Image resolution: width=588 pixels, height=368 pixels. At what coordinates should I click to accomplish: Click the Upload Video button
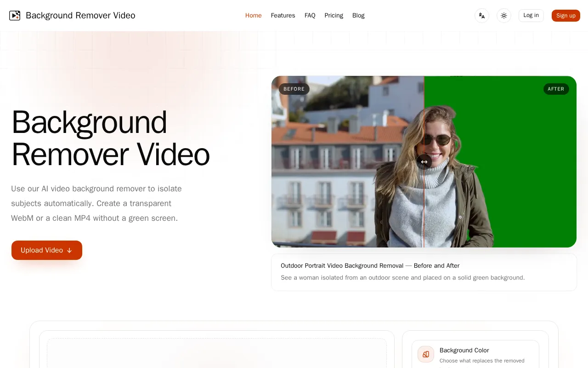coord(47,250)
